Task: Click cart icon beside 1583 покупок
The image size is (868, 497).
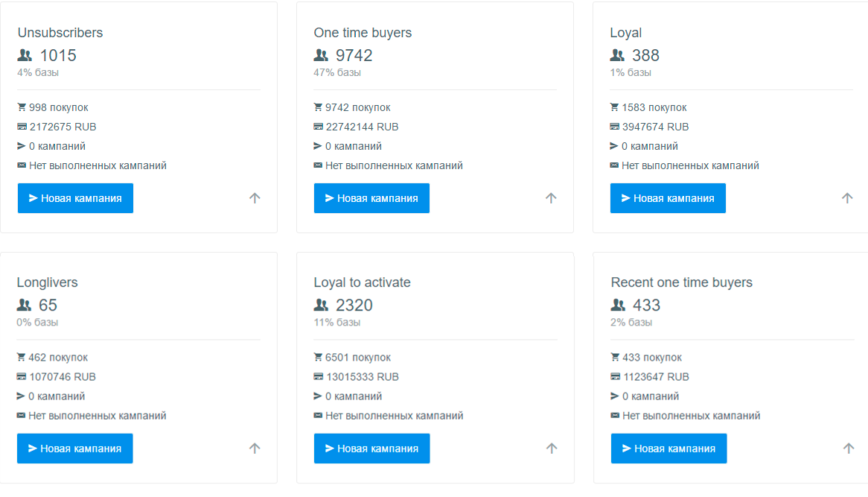Action: [x=614, y=107]
